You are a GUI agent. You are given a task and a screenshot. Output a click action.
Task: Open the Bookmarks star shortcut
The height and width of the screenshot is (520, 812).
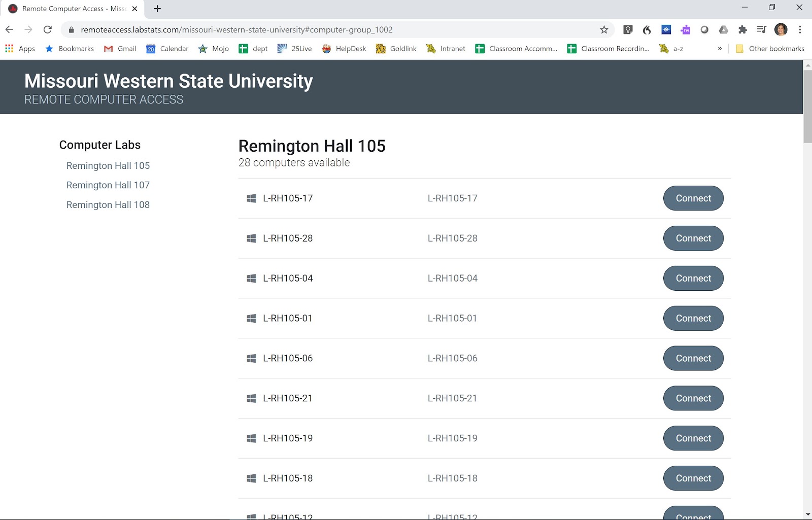(x=70, y=49)
